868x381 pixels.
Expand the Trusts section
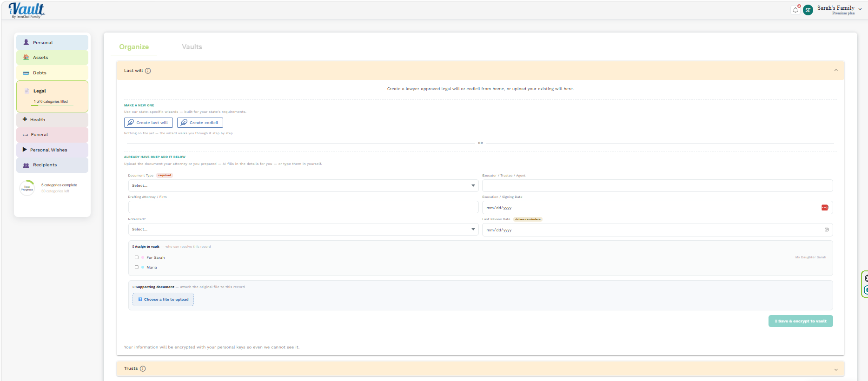(836, 369)
